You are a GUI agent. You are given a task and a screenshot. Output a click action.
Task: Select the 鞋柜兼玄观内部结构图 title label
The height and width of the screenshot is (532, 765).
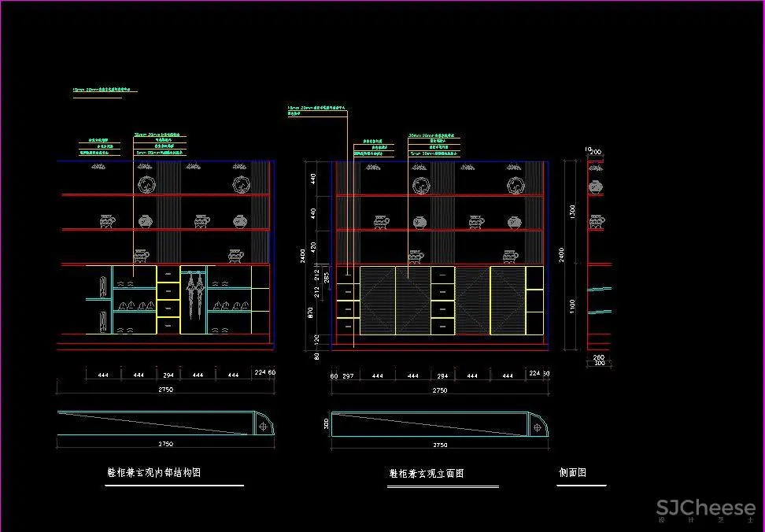pos(154,473)
